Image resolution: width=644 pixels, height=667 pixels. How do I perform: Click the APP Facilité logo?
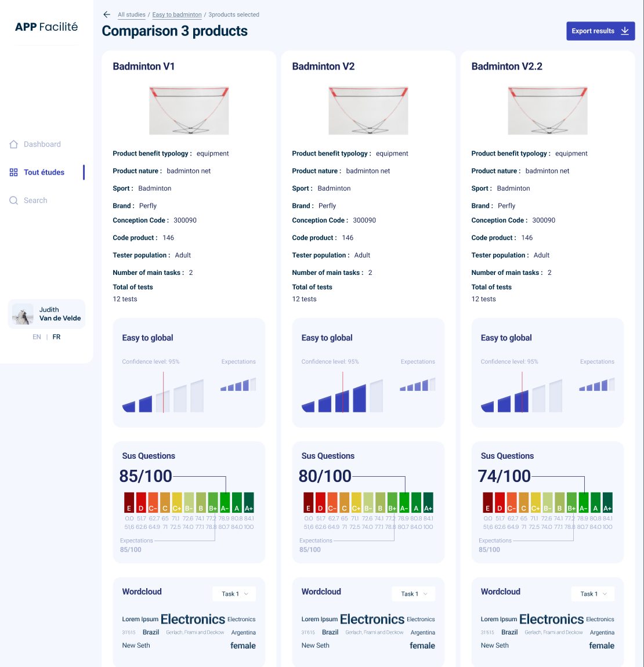click(x=46, y=27)
